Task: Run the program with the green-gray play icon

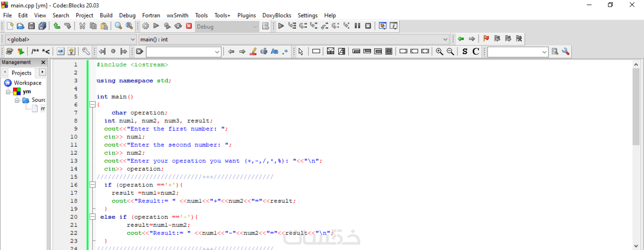Action: [x=156, y=26]
